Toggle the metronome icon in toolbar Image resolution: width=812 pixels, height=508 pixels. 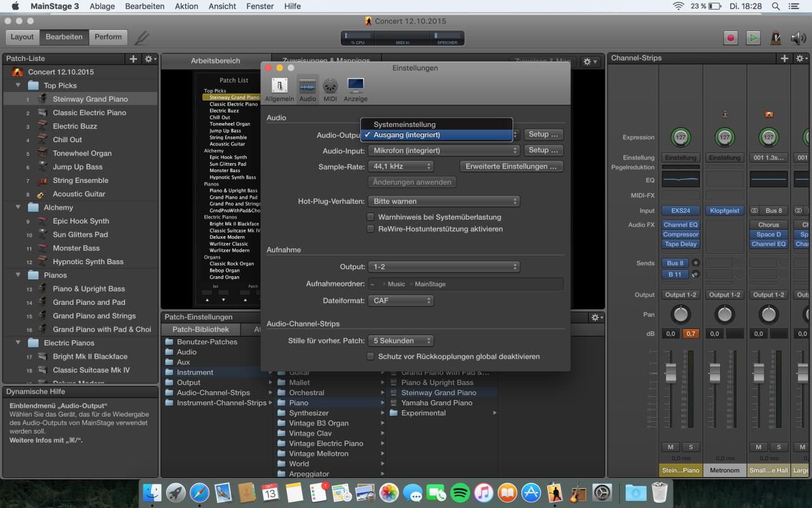tap(775, 37)
